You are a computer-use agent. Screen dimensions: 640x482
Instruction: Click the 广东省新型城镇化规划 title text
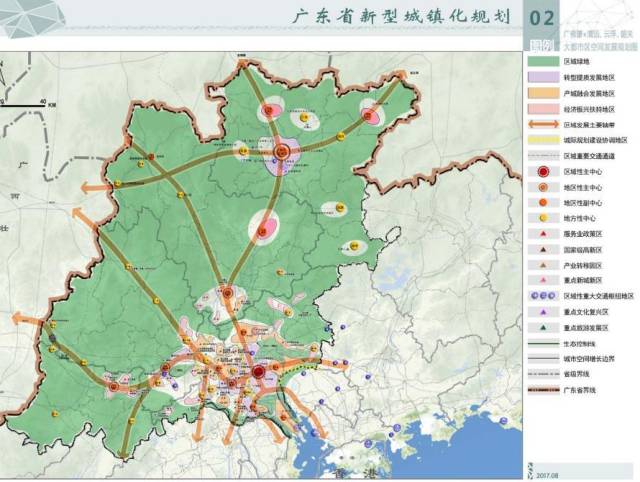point(399,18)
